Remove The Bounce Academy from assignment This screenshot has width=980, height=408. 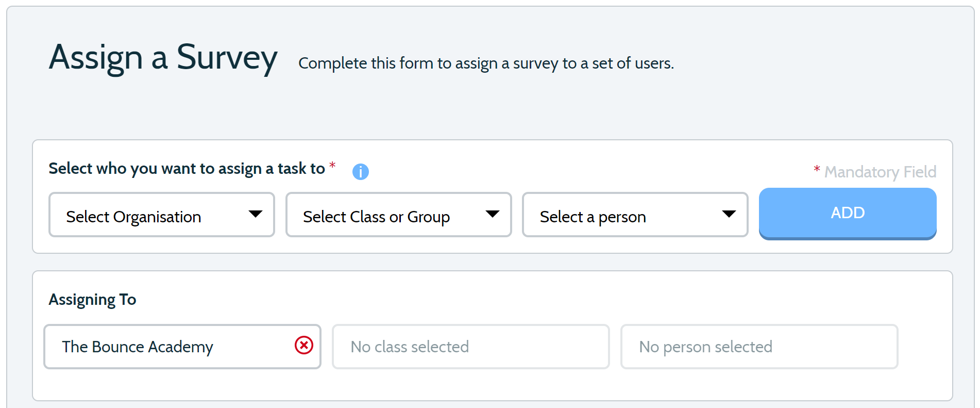(304, 345)
